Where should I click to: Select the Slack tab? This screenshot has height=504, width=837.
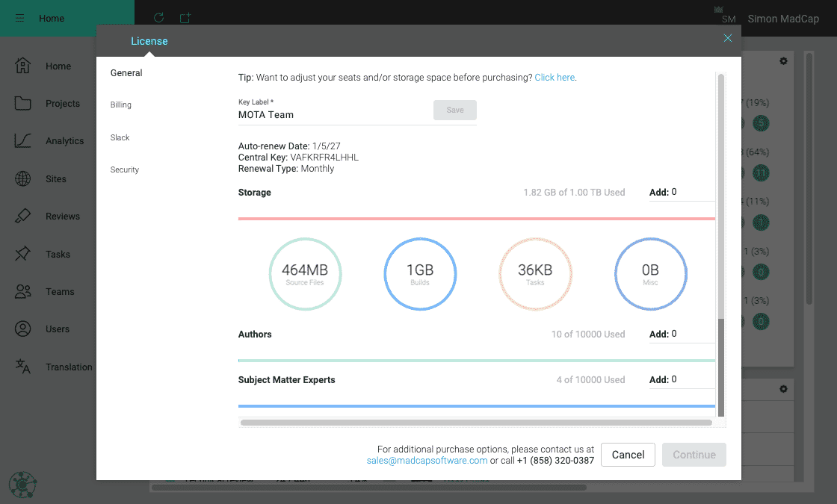[x=120, y=137]
